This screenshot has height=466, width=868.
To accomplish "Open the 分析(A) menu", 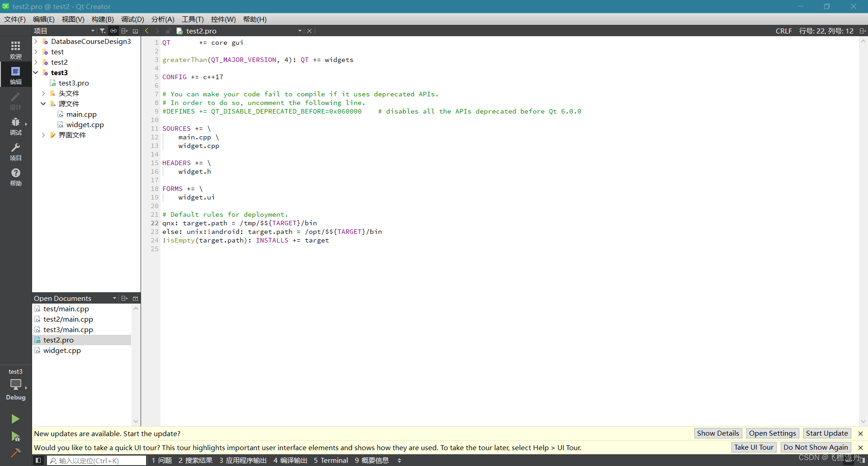I will (x=163, y=19).
